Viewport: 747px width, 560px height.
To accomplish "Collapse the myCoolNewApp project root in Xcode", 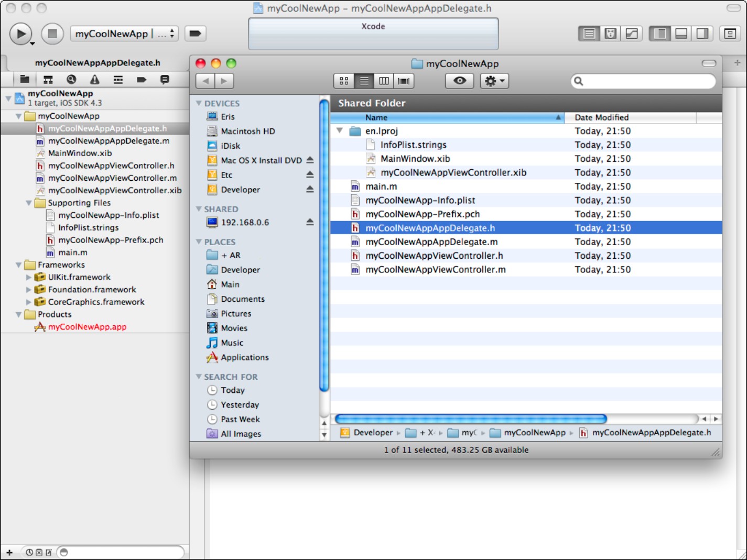I will coord(8,98).
